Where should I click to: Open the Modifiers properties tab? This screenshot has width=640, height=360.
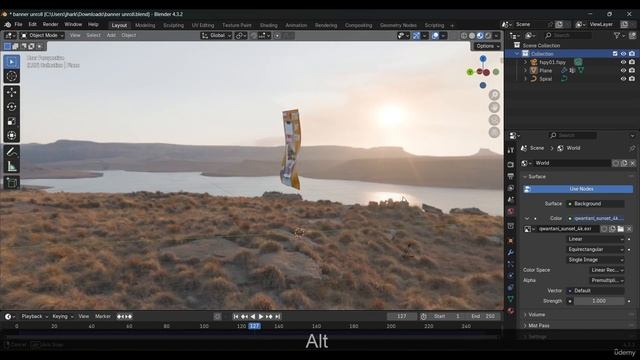(511, 253)
